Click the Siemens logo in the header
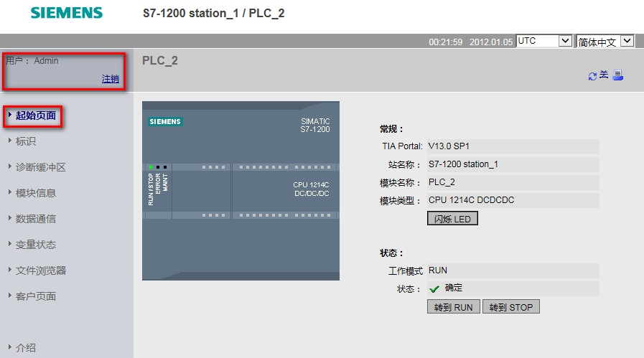 [67, 13]
